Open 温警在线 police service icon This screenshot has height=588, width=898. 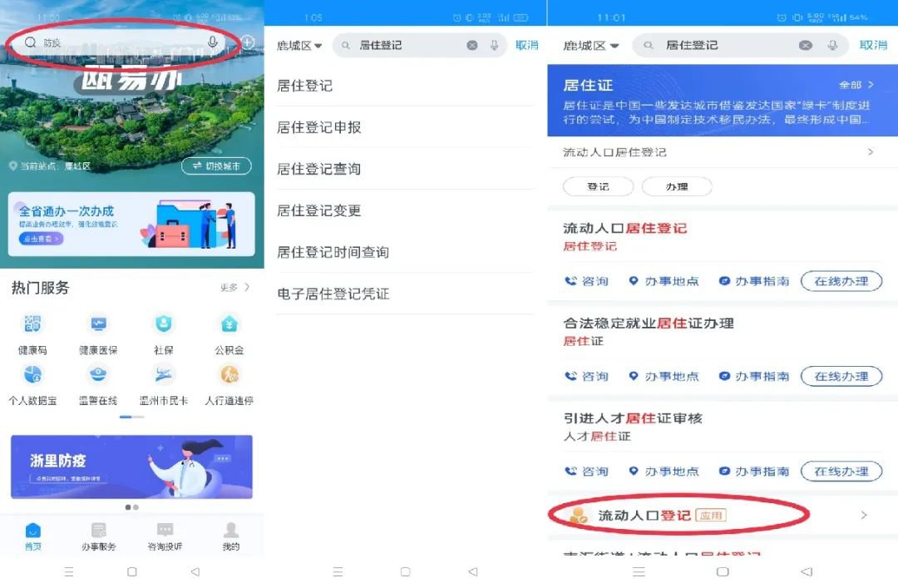[98, 385]
